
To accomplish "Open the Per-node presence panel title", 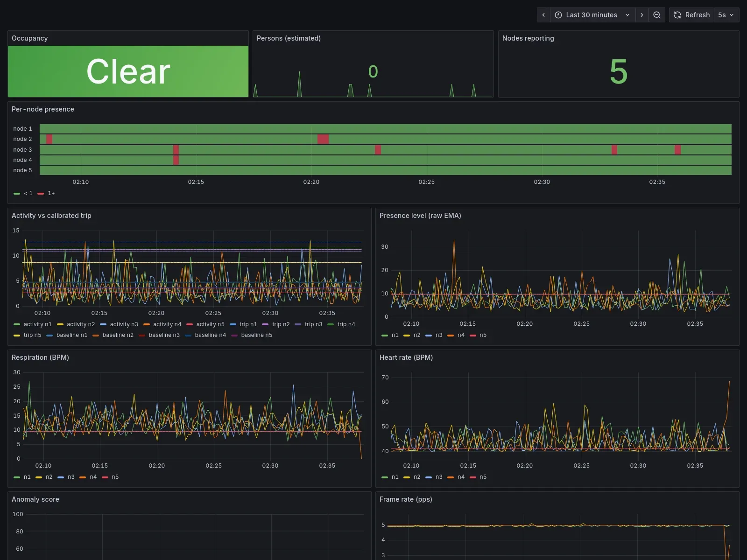I will tap(43, 109).
